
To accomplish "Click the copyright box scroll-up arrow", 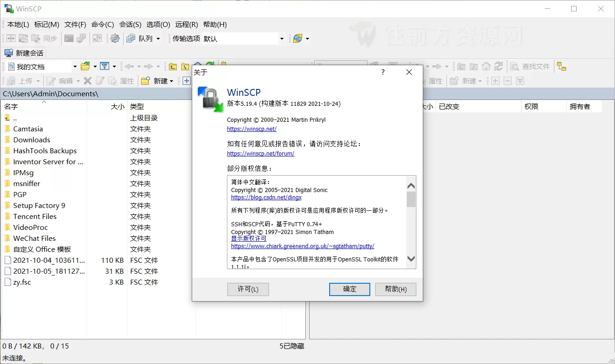I will 411,186.
